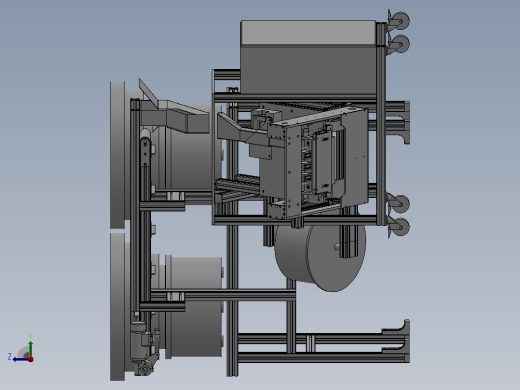The height and width of the screenshot is (390, 520).
Task: Click the "Z" label on the orientation triad
Action: click(x=10, y=357)
